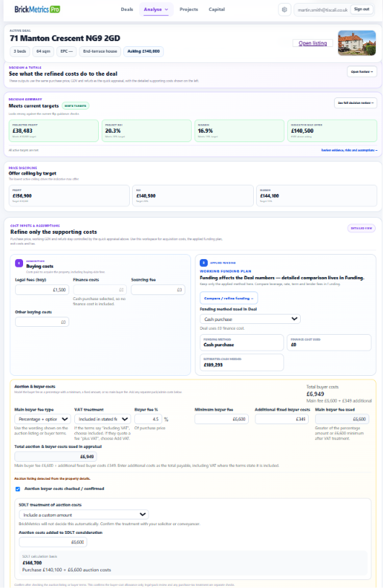The height and width of the screenshot is (588, 383).
Task: Click the Projected Profit £38,483 card
Action: [53, 131]
